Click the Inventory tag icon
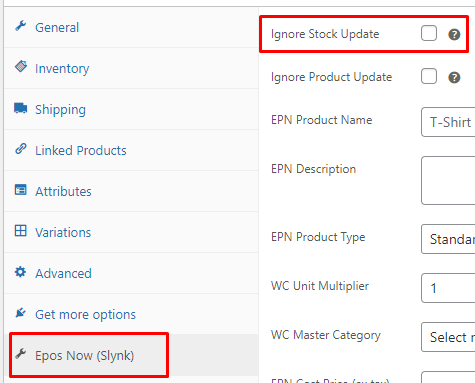This screenshot has height=383, width=475. (21, 66)
